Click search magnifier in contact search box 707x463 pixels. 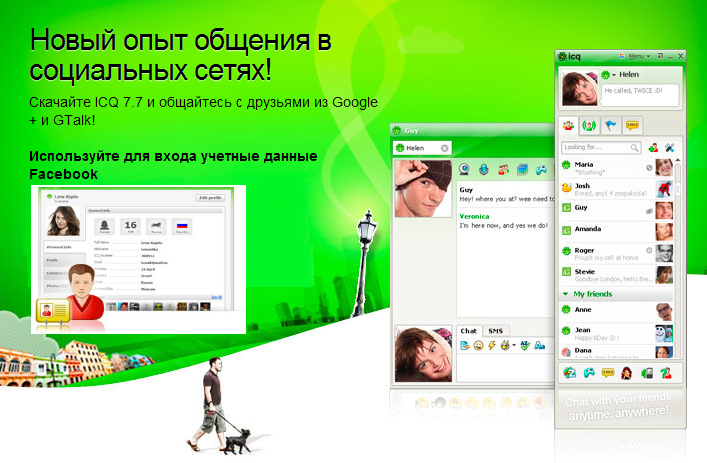(634, 147)
